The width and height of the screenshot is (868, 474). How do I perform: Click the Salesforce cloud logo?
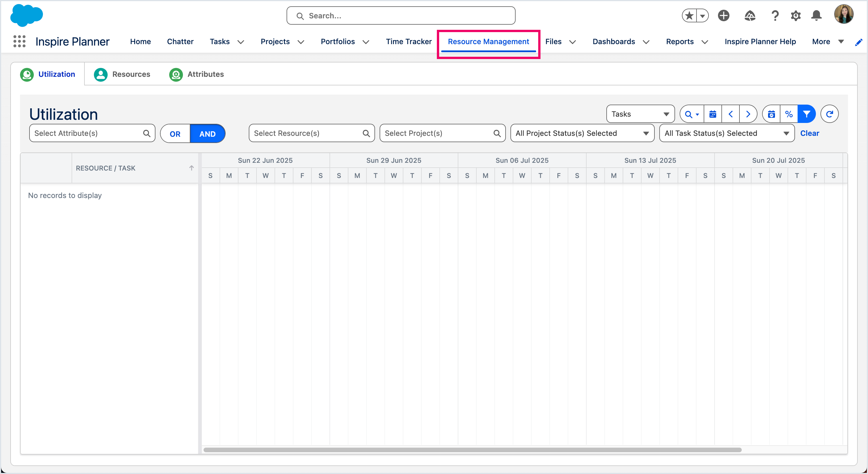click(x=27, y=15)
